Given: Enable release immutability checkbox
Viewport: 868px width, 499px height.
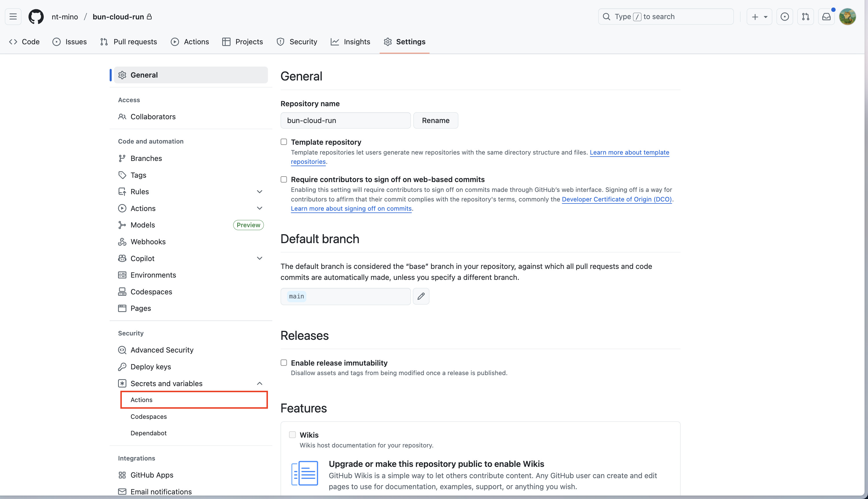Looking at the screenshot, I should point(284,363).
